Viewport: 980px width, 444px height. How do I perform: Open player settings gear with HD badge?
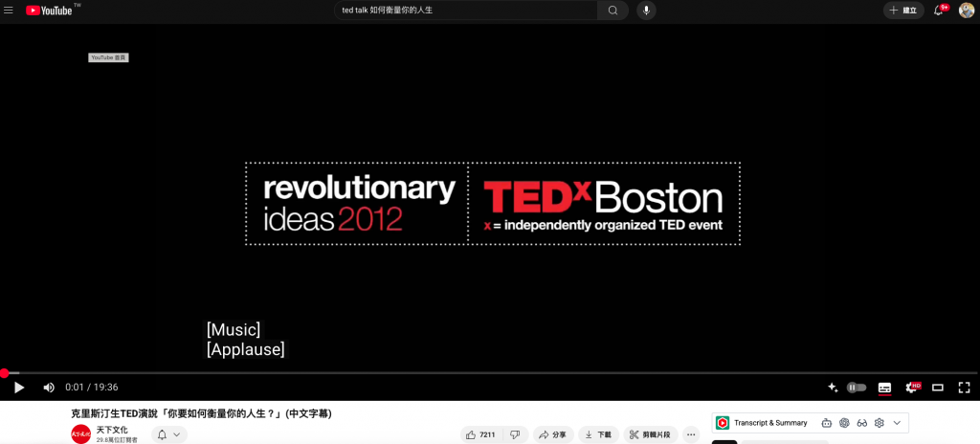(912, 388)
